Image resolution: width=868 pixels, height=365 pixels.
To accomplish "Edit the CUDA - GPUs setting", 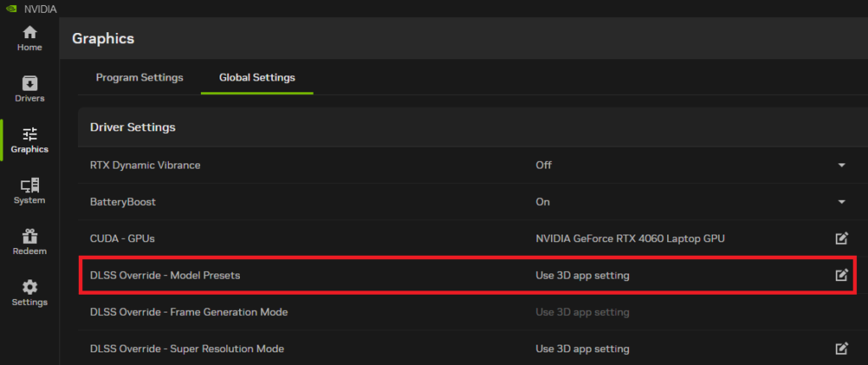I will coord(841,239).
